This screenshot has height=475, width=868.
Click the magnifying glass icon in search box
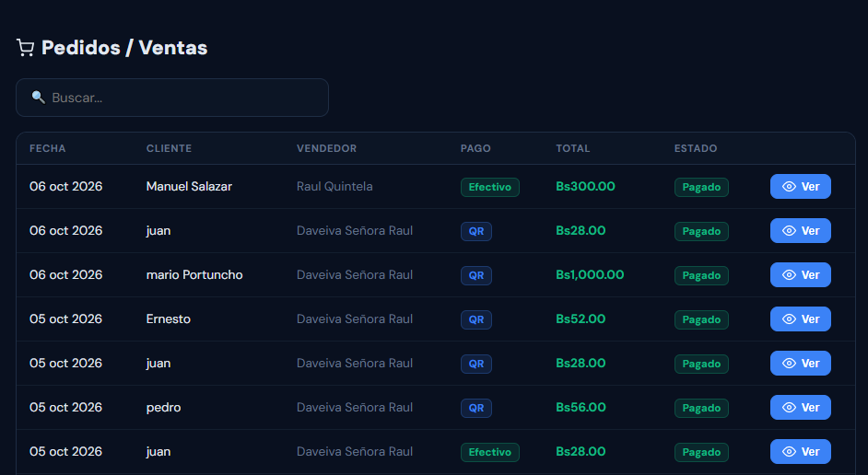[38, 98]
